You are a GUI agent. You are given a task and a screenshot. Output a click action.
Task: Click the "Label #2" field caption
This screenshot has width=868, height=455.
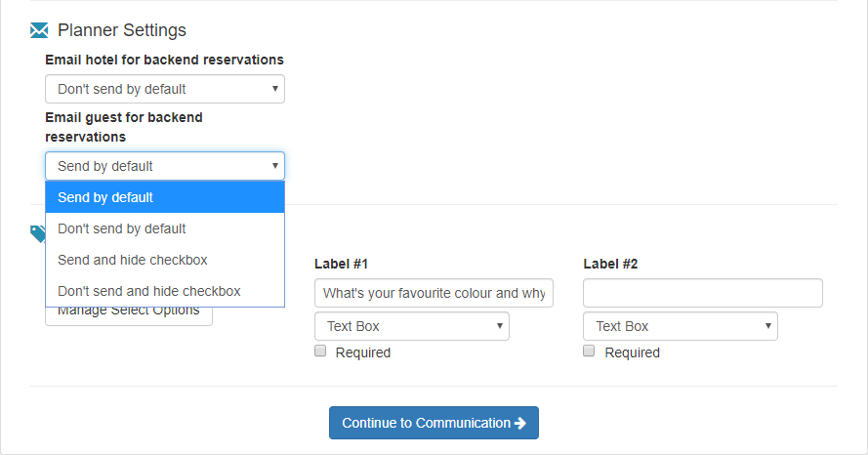tap(610, 264)
